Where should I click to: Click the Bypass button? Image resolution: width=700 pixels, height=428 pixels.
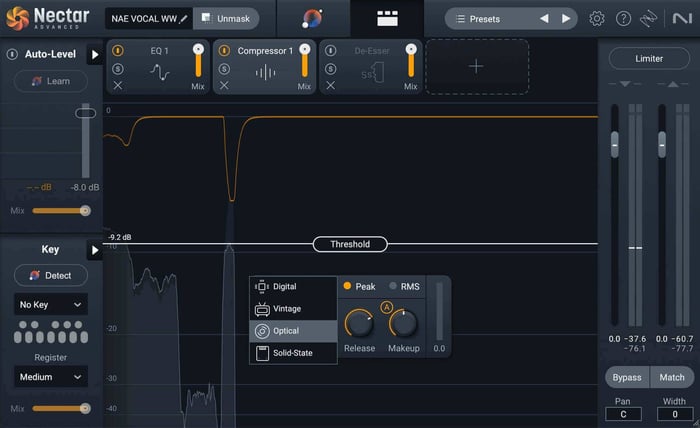tap(627, 377)
